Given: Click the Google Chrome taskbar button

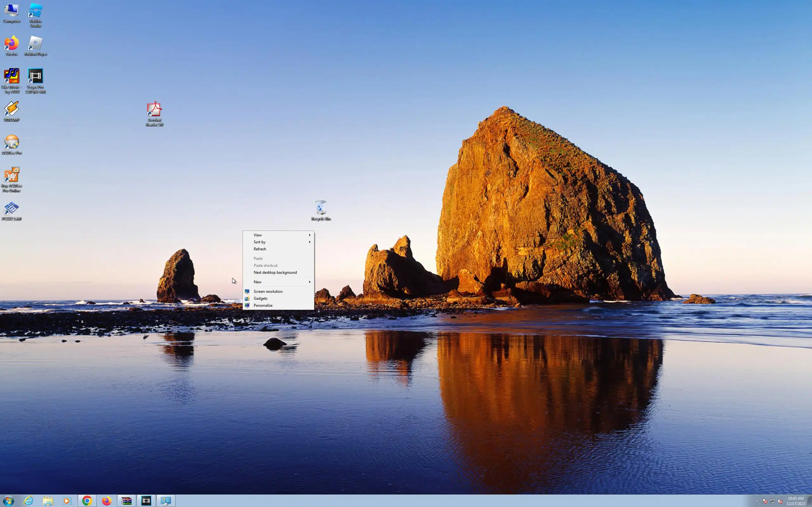Looking at the screenshot, I should point(87,501).
